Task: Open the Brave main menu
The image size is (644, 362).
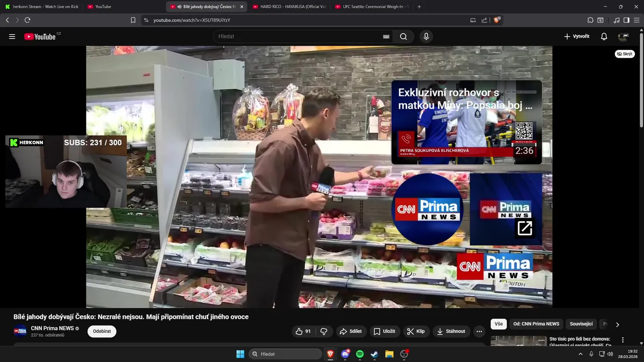Action: click(636, 20)
